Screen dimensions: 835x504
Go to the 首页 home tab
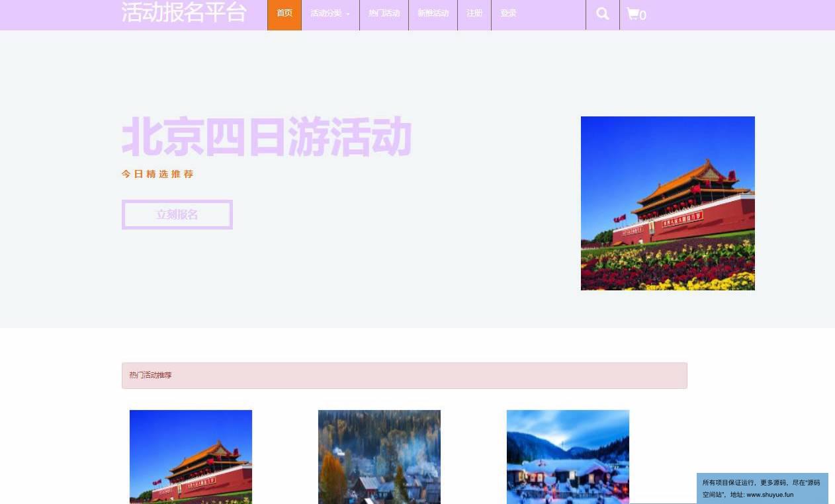click(x=285, y=14)
